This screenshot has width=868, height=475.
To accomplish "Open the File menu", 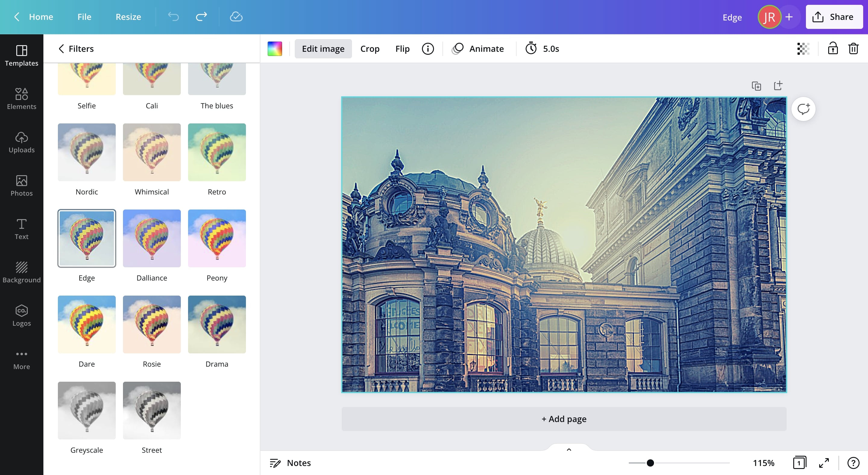I will [x=84, y=17].
